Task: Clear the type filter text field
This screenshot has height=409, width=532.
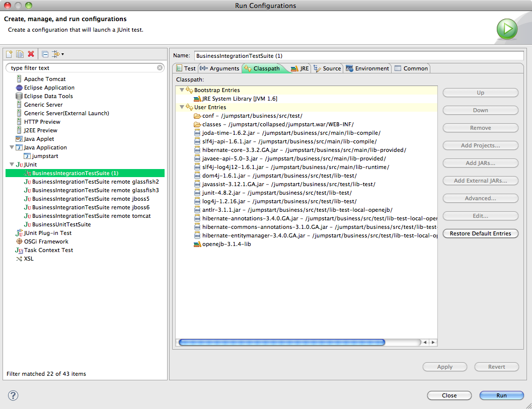Action: (160, 68)
